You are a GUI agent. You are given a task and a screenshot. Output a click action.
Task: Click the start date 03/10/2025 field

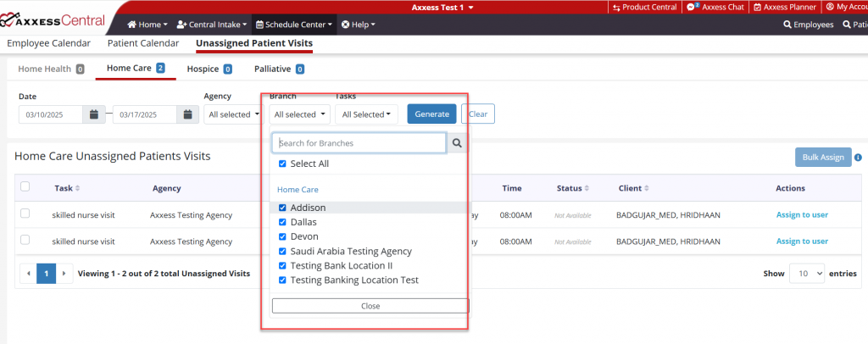(51, 114)
